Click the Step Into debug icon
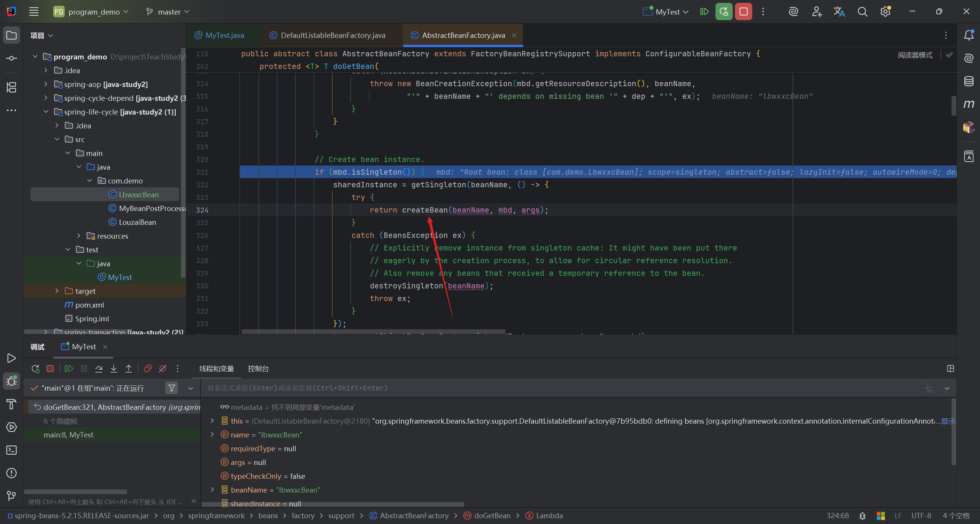This screenshot has height=524, width=980. (x=114, y=368)
